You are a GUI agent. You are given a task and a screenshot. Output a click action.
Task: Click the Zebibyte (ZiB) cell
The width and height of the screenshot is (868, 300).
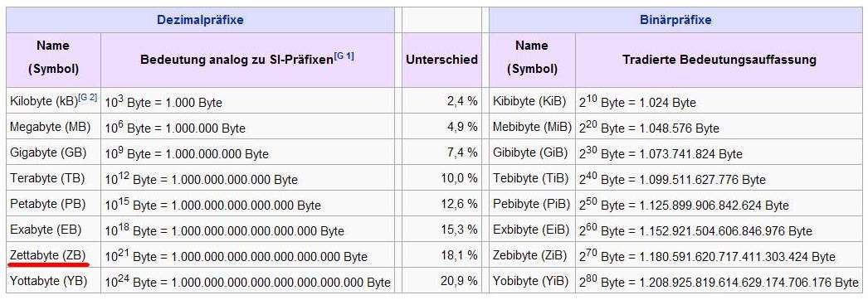click(x=533, y=255)
